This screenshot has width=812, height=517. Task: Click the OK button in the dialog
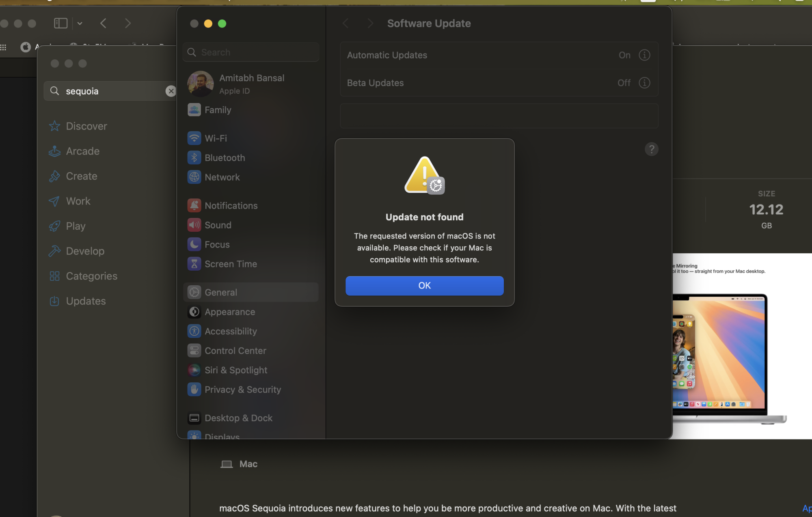pyautogui.click(x=424, y=286)
